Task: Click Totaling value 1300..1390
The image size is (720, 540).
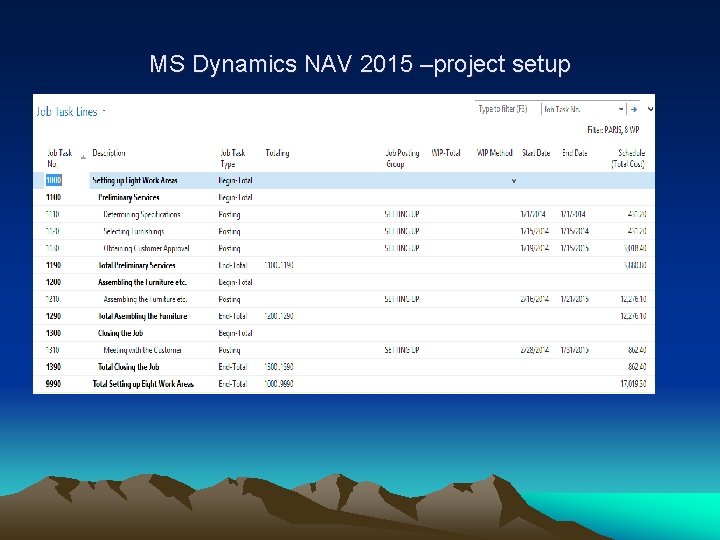Action: tap(279, 367)
